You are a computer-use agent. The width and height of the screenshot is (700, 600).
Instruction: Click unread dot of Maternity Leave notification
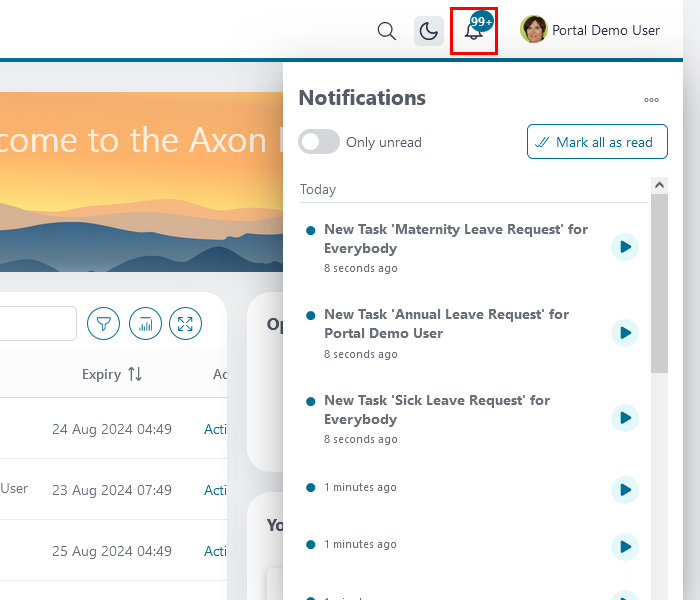pyautogui.click(x=311, y=230)
